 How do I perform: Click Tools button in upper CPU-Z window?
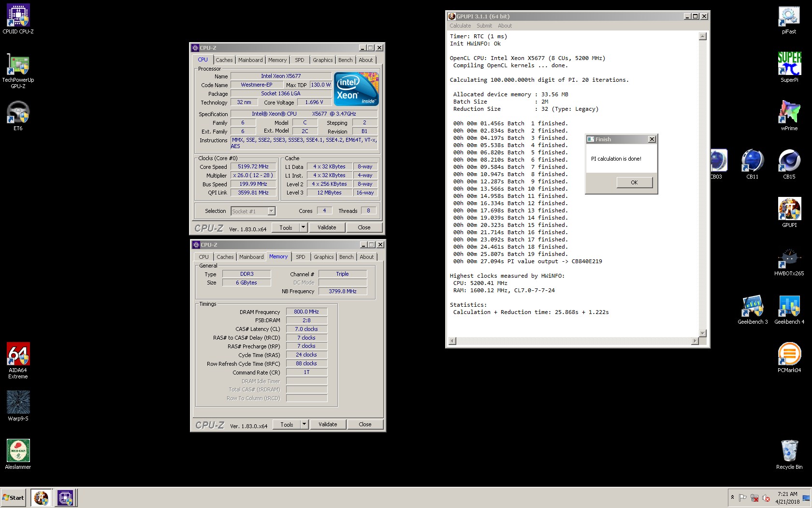tap(286, 227)
